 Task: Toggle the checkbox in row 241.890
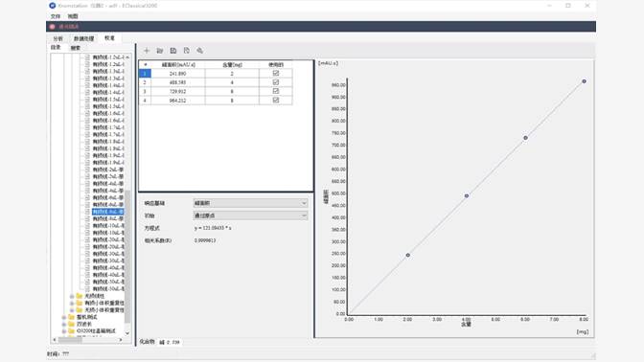(x=276, y=73)
